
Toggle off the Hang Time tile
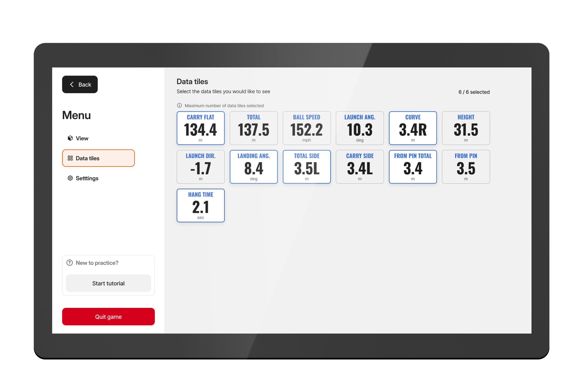pos(200,206)
